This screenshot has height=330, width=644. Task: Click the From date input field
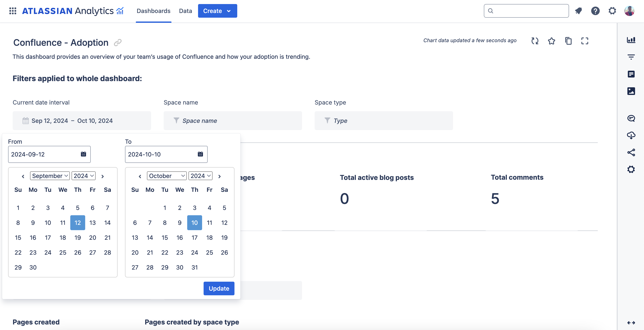49,154
